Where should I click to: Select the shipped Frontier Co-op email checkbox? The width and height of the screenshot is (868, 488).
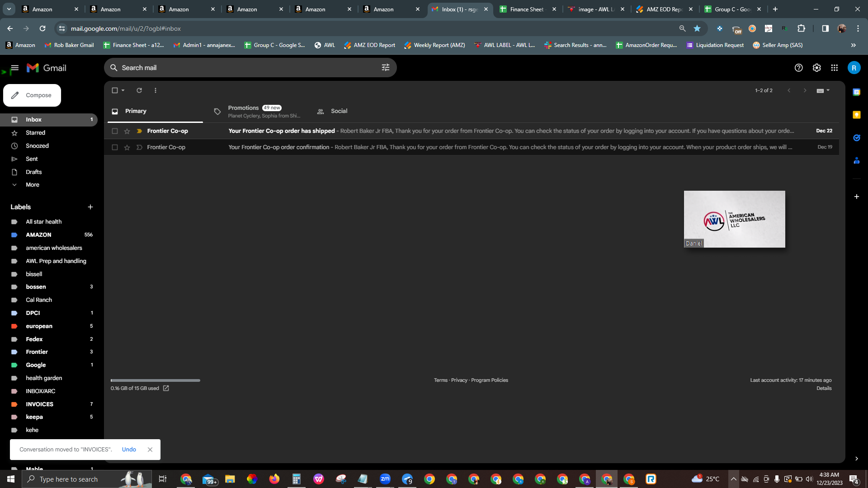click(x=115, y=131)
